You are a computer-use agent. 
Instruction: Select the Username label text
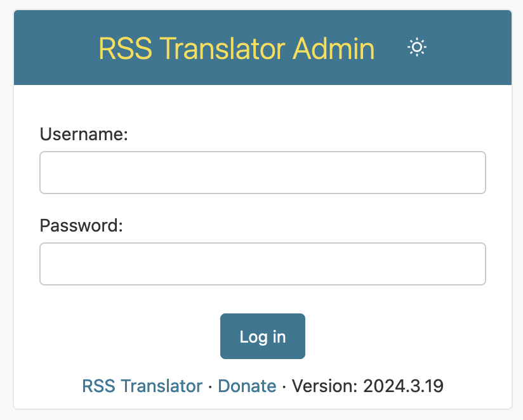point(84,135)
